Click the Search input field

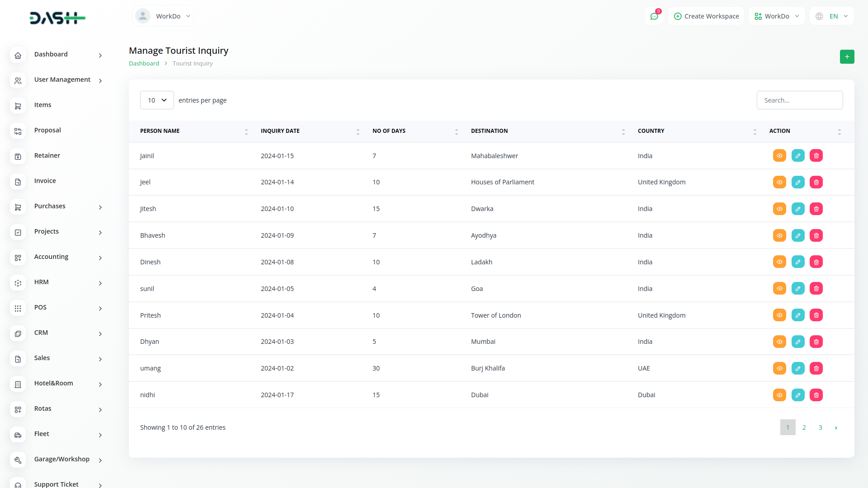799,100
